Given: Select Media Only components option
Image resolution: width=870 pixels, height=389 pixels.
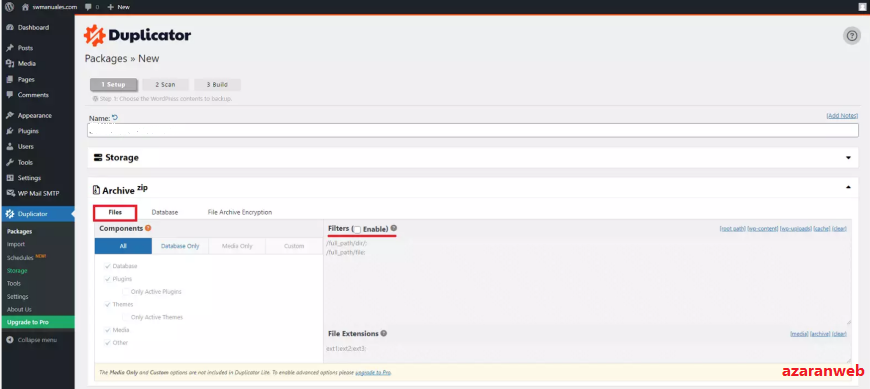Looking at the screenshot, I should pos(237,246).
